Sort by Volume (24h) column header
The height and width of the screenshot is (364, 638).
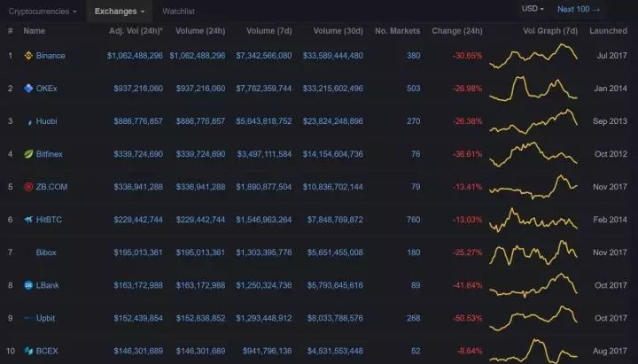pos(200,31)
